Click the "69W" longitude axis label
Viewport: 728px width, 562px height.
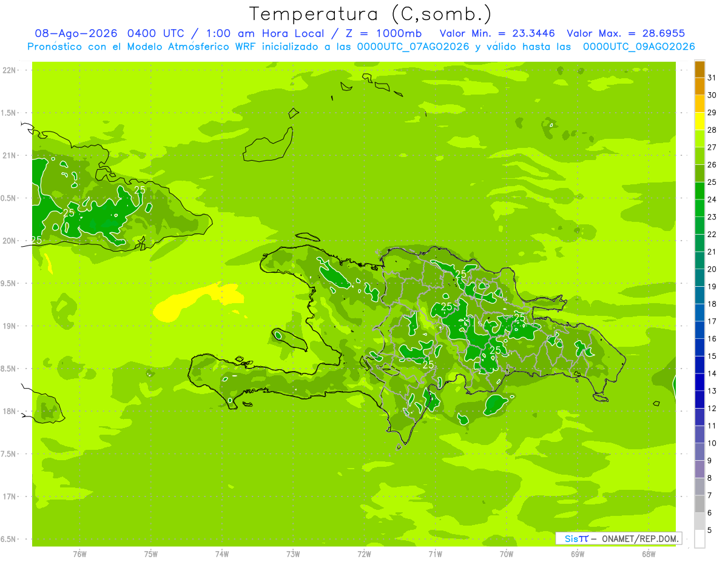pyautogui.click(x=578, y=554)
